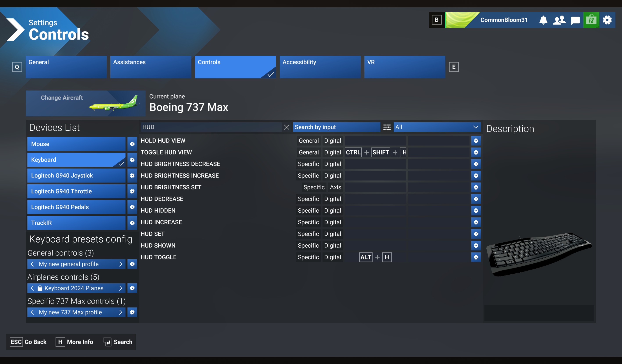Screen dimensions: 622x364
Task: Next general controls profile right chevron
Action: 120,264
